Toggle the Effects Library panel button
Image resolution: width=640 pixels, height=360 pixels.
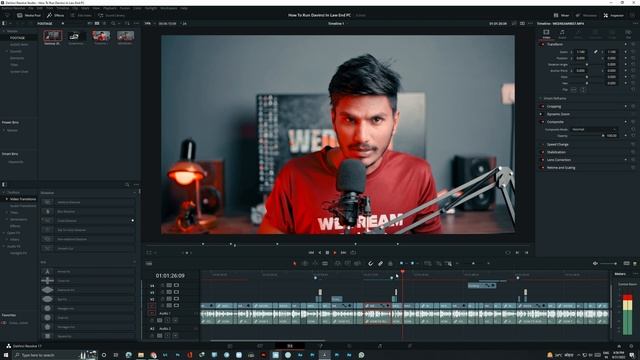coord(56,15)
